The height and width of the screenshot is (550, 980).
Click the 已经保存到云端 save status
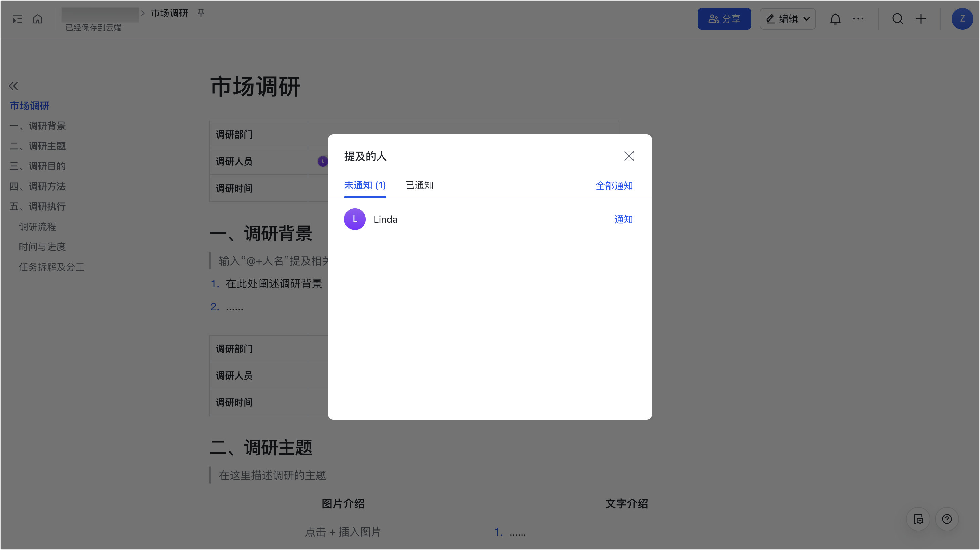click(93, 28)
